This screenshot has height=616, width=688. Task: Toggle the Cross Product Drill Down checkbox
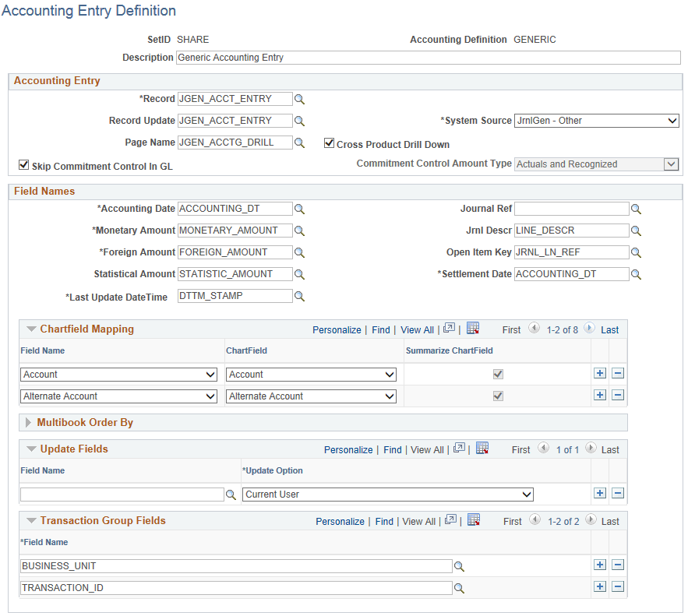pyautogui.click(x=330, y=143)
